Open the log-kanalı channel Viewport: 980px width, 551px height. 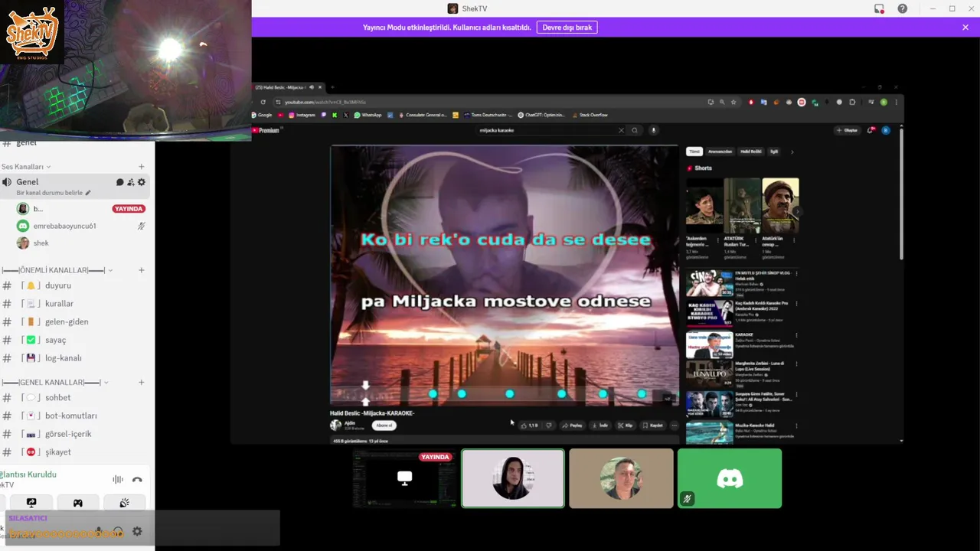tap(74, 358)
